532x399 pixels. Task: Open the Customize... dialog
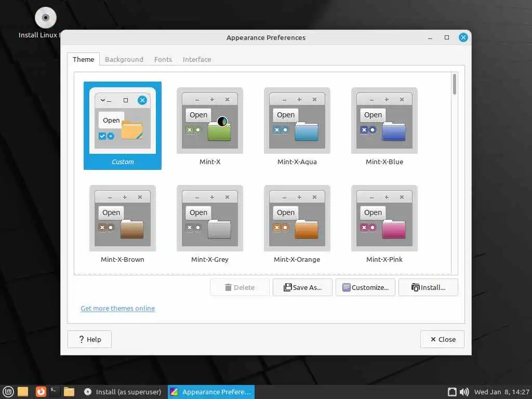click(365, 287)
